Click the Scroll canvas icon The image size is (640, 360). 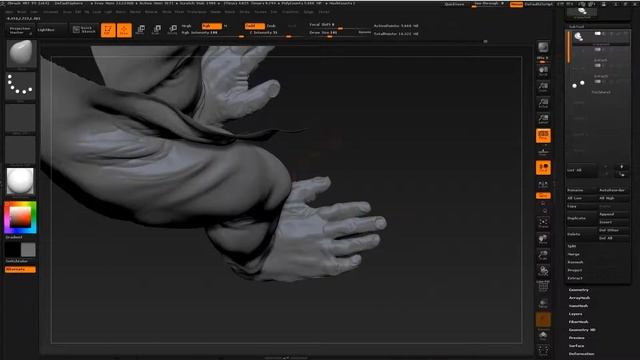[543, 71]
